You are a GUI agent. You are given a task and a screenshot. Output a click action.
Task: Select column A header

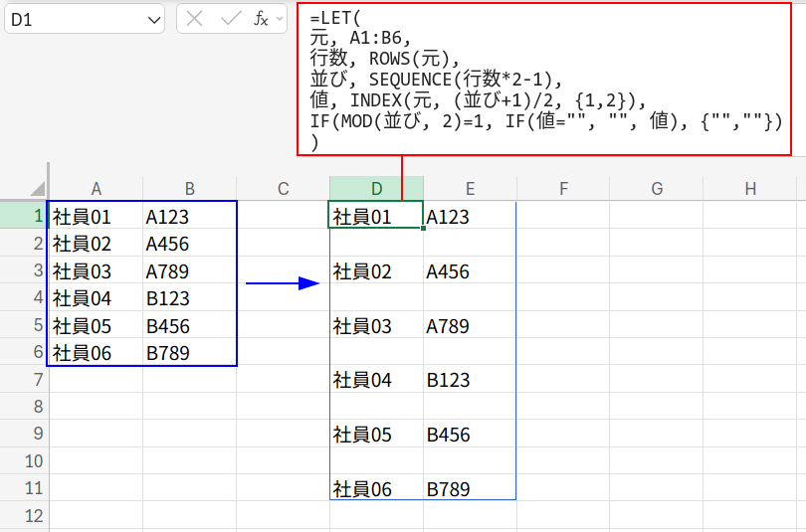pyautogui.click(x=96, y=188)
